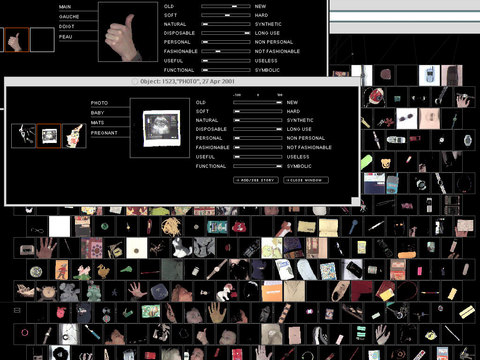Open the green frog figurine

(x=93, y=291)
